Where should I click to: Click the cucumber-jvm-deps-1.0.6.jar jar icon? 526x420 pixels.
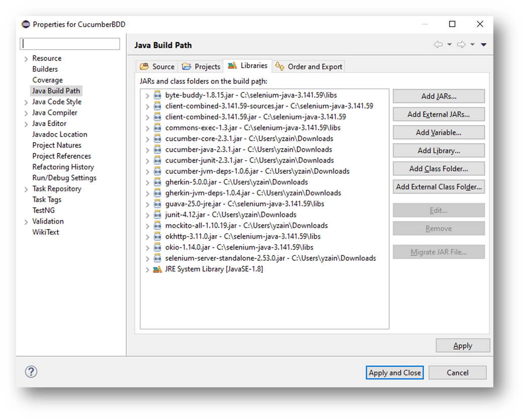click(x=157, y=171)
